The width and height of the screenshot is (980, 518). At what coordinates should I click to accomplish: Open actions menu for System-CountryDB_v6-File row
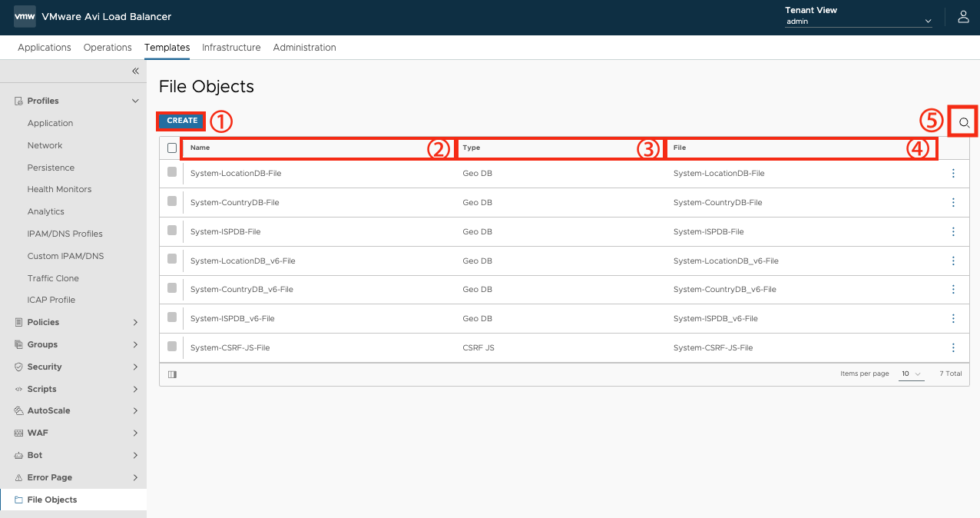click(x=953, y=290)
